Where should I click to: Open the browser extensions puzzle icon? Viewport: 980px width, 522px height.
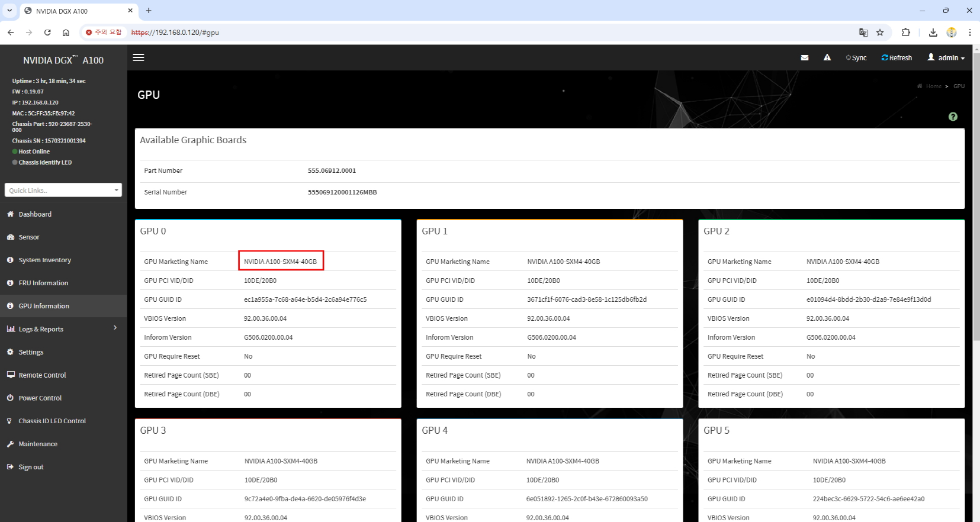(905, 33)
